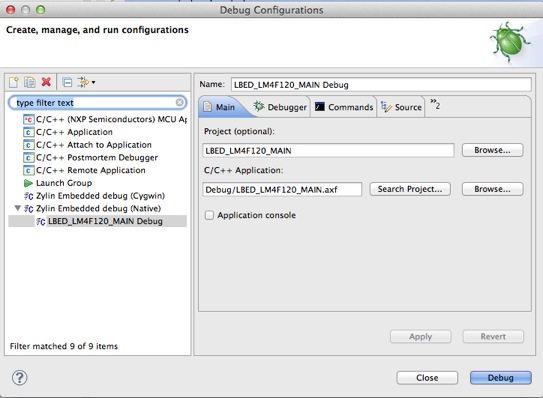Select Zylin Embedded debug (Cygwin)
This screenshot has width=543, height=398.
pyautogui.click(x=100, y=196)
